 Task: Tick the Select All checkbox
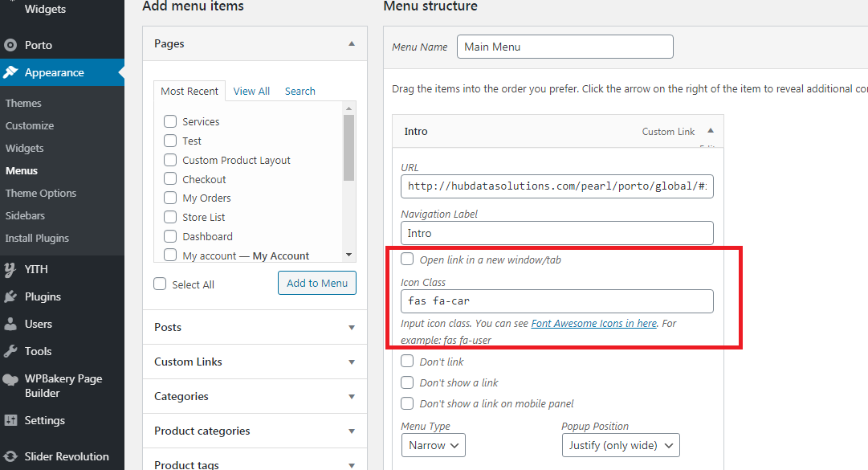tap(160, 284)
